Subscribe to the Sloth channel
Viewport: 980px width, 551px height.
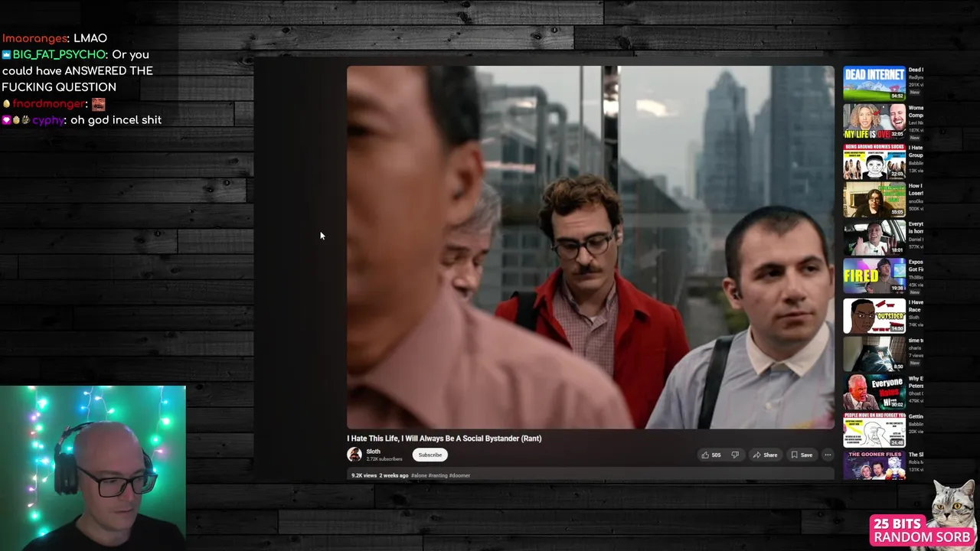430,455
